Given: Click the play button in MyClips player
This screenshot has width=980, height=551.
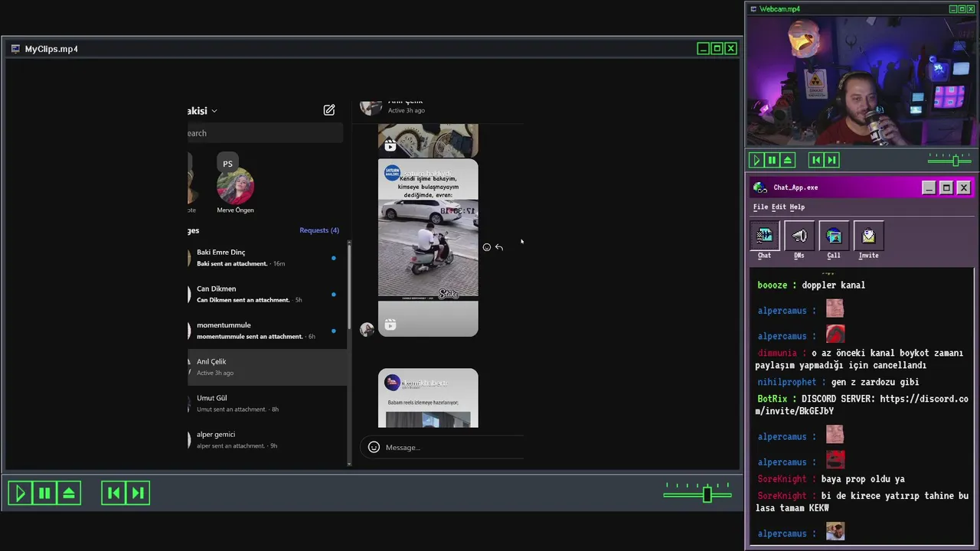Looking at the screenshot, I should tap(21, 494).
